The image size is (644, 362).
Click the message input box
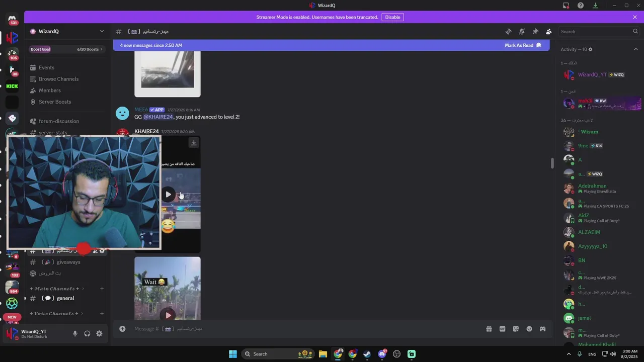pos(307,329)
